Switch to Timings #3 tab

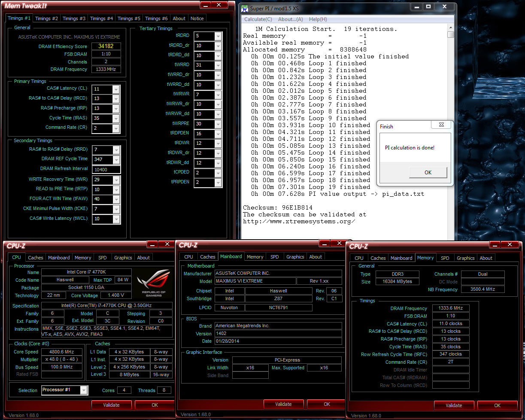coord(74,18)
